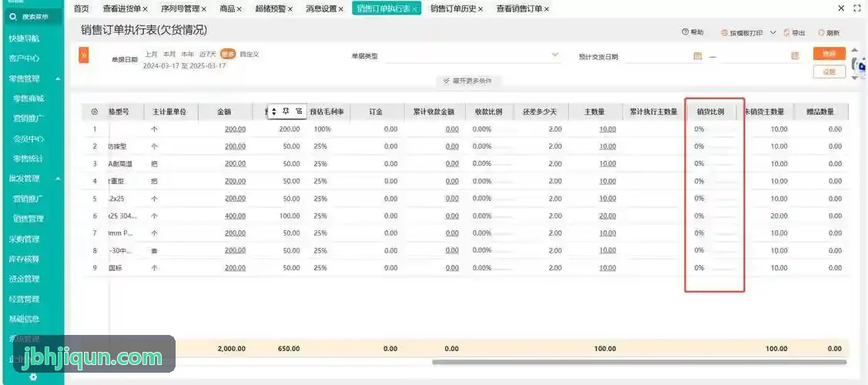Select the 自定义 date range option
The width and height of the screenshot is (868, 385).
pyautogui.click(x=249, y=54)
